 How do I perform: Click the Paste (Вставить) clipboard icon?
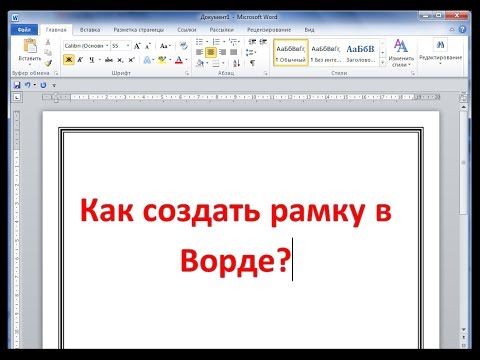[x=30, y=46]
